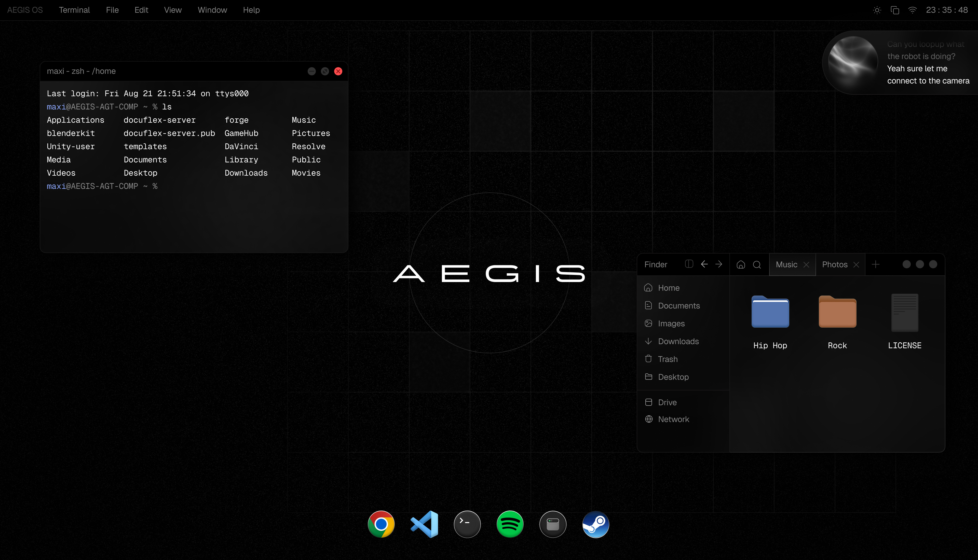Open the Terminal app in the dock
Image resolution: width=978 pixels, height=560 pixels.
467,524
